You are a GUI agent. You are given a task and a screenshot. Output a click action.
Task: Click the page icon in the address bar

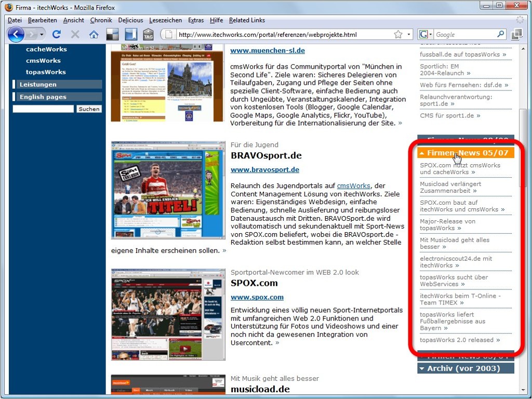tap(169, 35)
